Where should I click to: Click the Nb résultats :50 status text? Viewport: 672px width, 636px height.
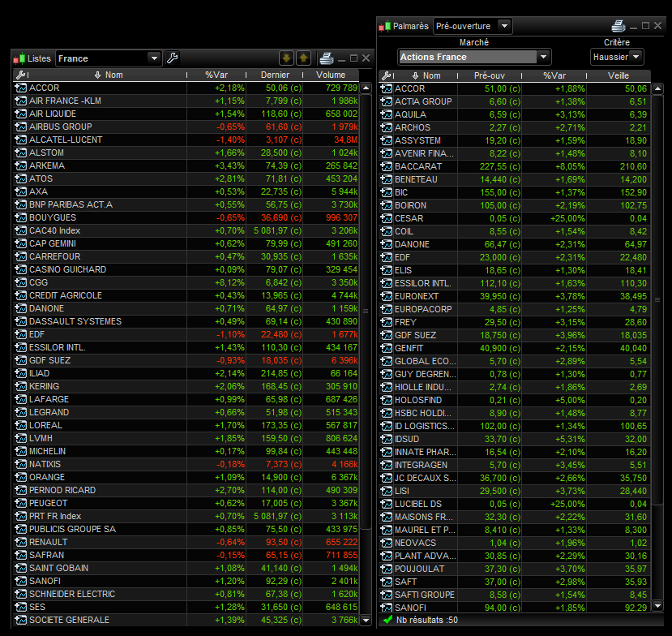[427, 620]
